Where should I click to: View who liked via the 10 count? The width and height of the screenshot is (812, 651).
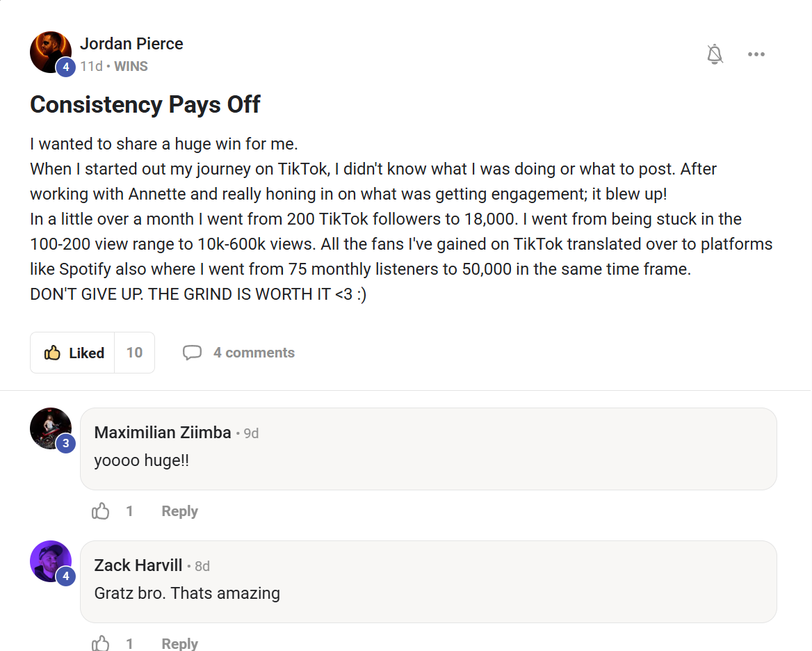tap(134, 353)
